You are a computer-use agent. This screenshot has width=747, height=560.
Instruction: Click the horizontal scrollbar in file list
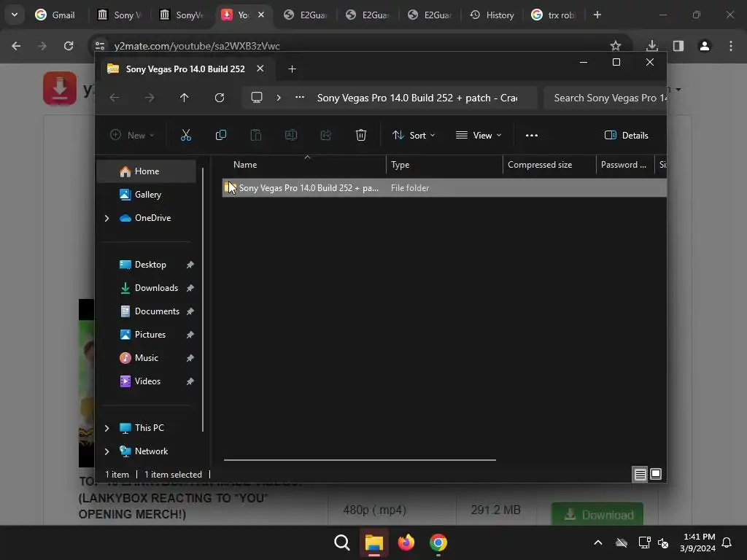[360, 460]
